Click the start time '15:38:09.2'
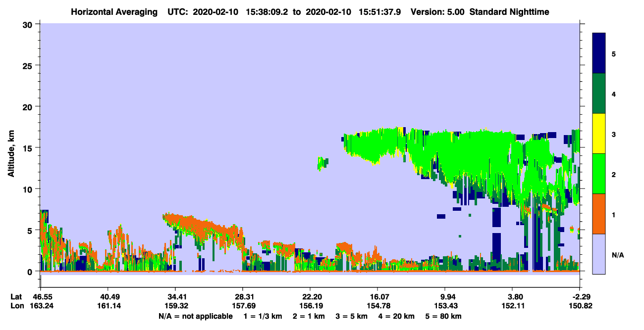This screenshot has height=330, width=644. (267, 11)
